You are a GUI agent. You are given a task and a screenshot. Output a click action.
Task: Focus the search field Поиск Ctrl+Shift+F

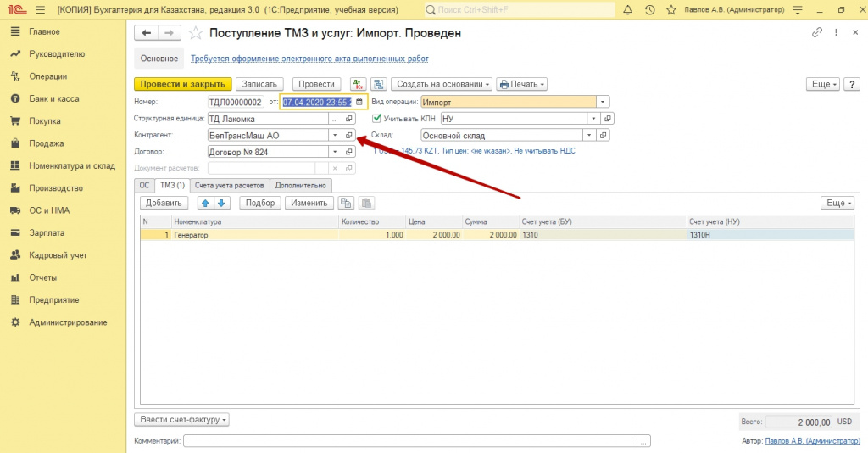tap(520, 10)
